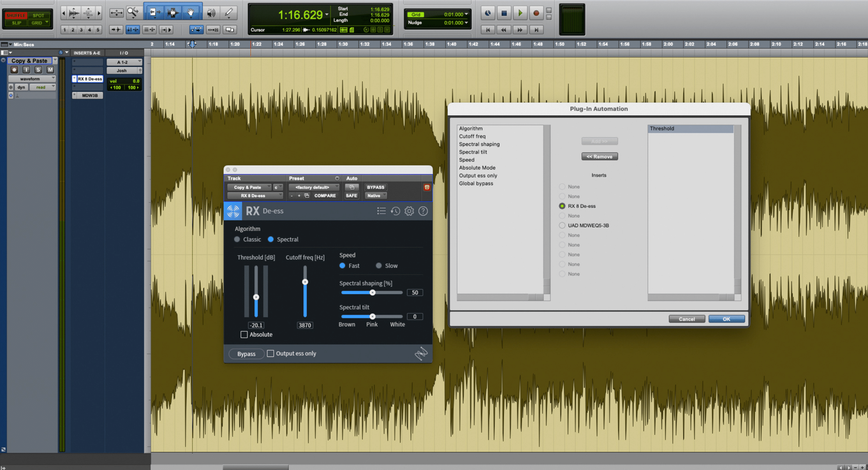This screenshot has height=470, width=868.
Task: Open the read automation mode selector
Action: click(43, 87)
